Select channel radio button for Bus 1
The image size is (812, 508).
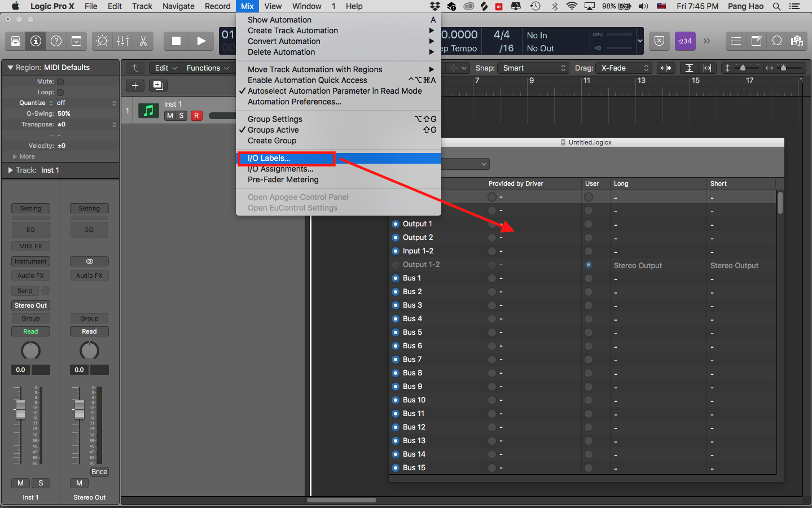(x=396, y=278)
